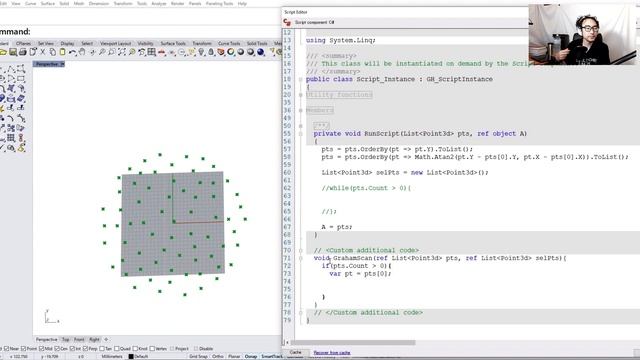Open the Transform menu in the menu bar
The image size is (640, 360).
(123, 3)
